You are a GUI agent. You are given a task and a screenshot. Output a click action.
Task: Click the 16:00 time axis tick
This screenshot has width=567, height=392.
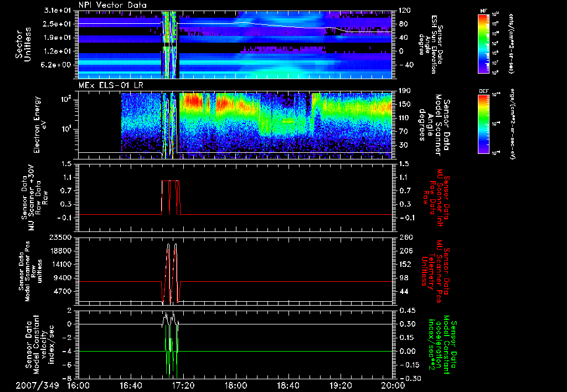[x=79, y=385]
